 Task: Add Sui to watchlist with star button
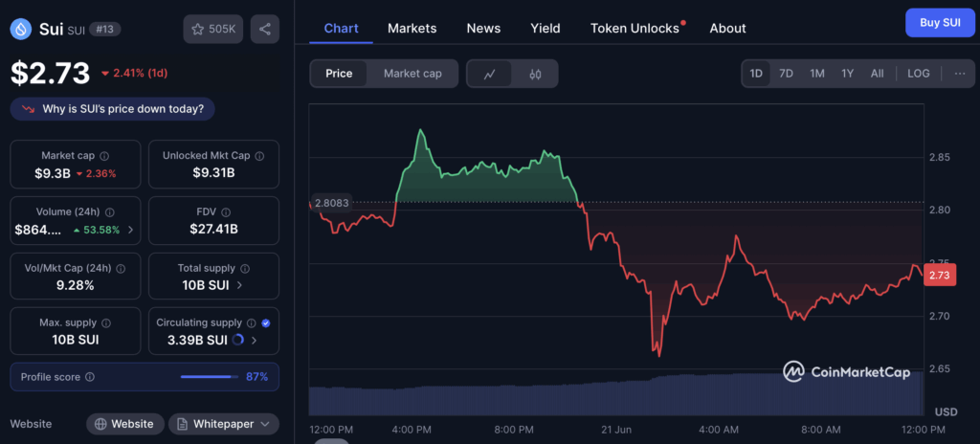(213, 29)
